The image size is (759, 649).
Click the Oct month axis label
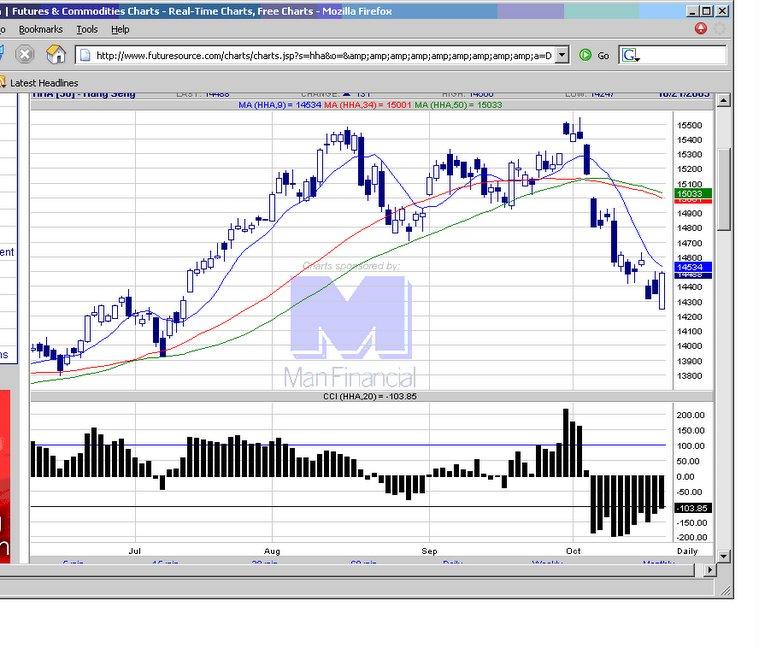click(x=573, y=551)
